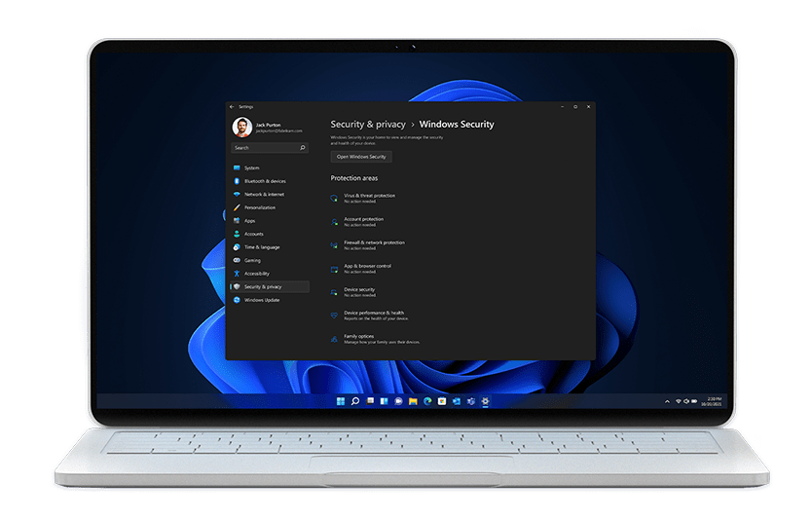Select System in the settings sidebar

click(x=252, y=168)
